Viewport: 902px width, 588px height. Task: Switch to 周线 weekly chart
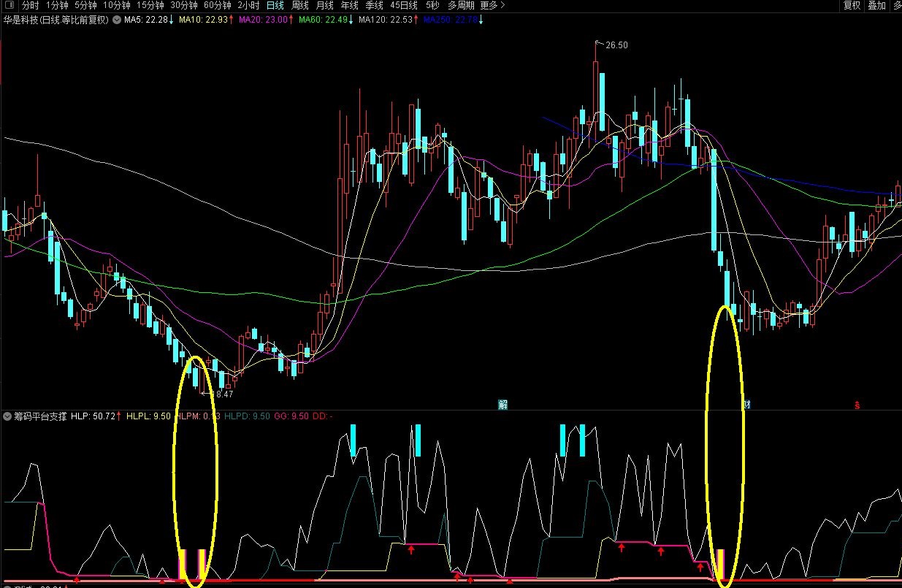click(300, 5)
